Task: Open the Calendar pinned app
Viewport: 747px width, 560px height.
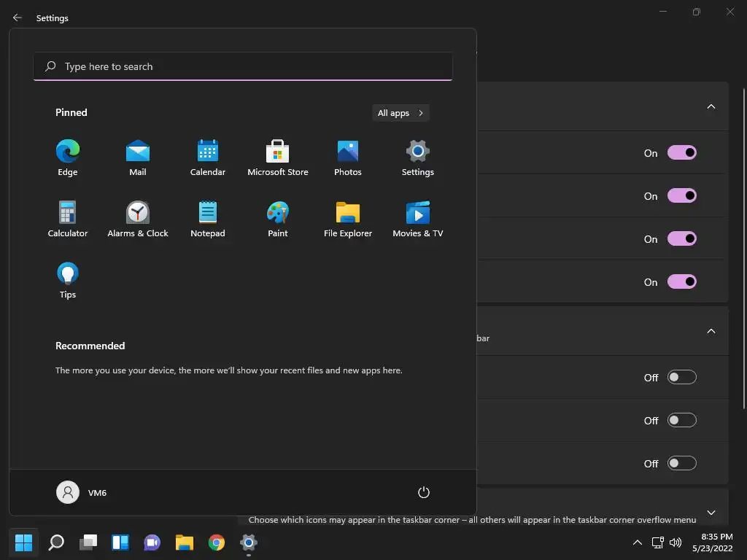Action: point(208,158)
